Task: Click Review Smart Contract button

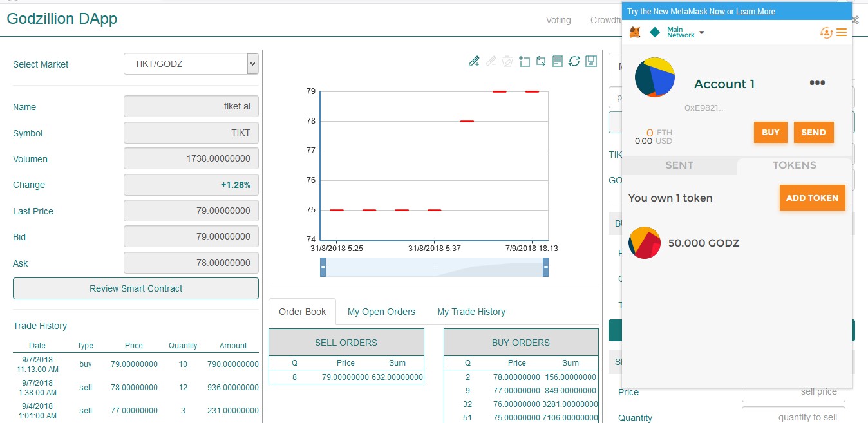Action: 136,288
